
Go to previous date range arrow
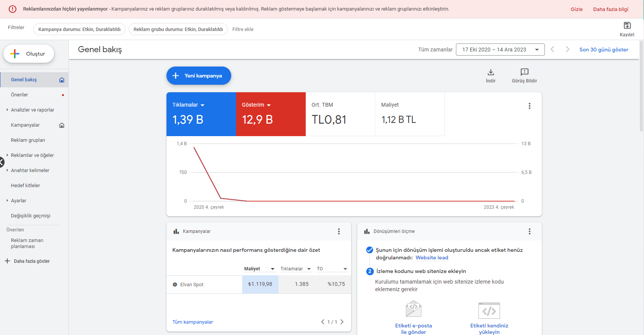552,49
